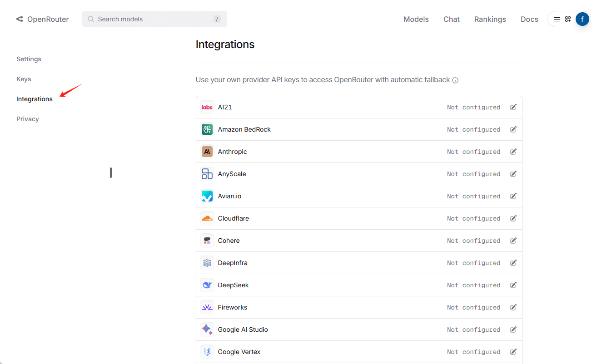The width and height of the screenshot is (602, 364).
Task: Click the Google AI Studio sparkle logo
Action: (207, 330)
